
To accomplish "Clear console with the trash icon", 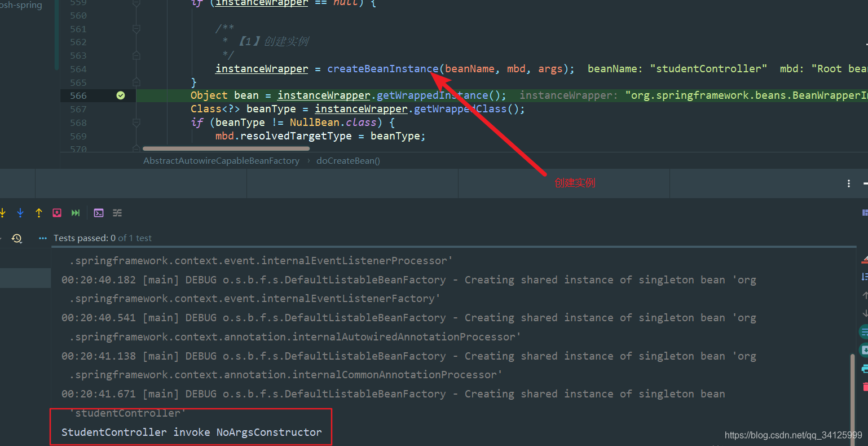I will tap(865, 387).
